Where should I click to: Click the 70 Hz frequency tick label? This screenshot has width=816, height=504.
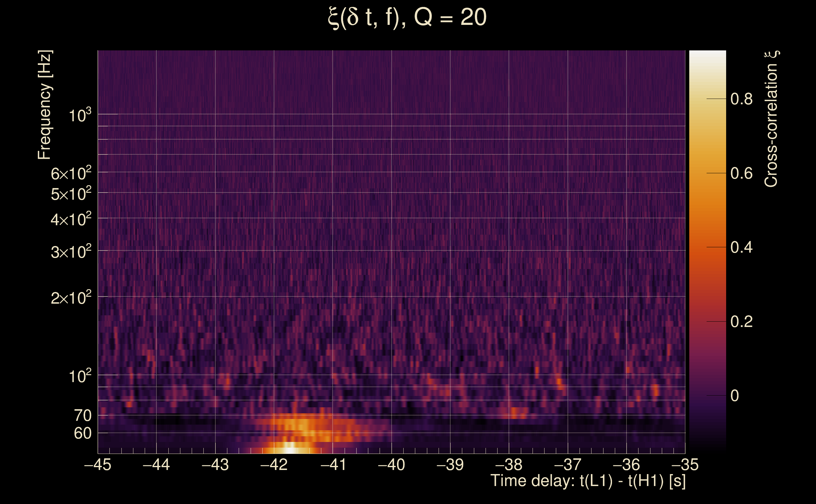pyautogui.click(x=83, y=416)
